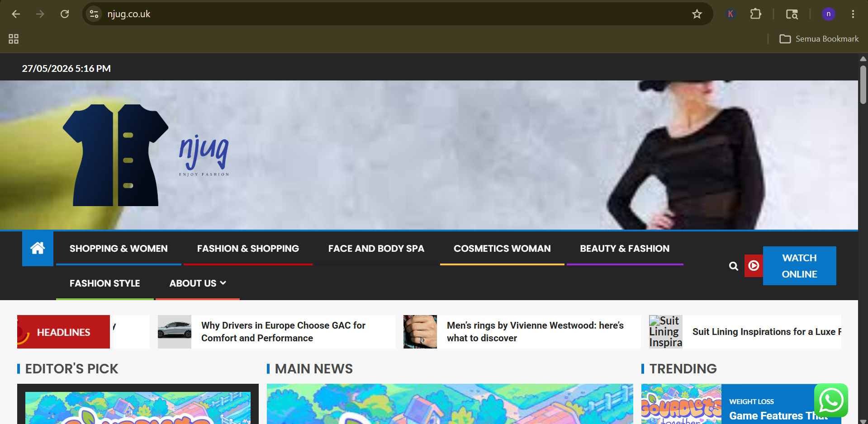Open the extensions puzzle icon
Image resolution: width=868 pixels, height=424 pixels.
[x=755, y=14]
